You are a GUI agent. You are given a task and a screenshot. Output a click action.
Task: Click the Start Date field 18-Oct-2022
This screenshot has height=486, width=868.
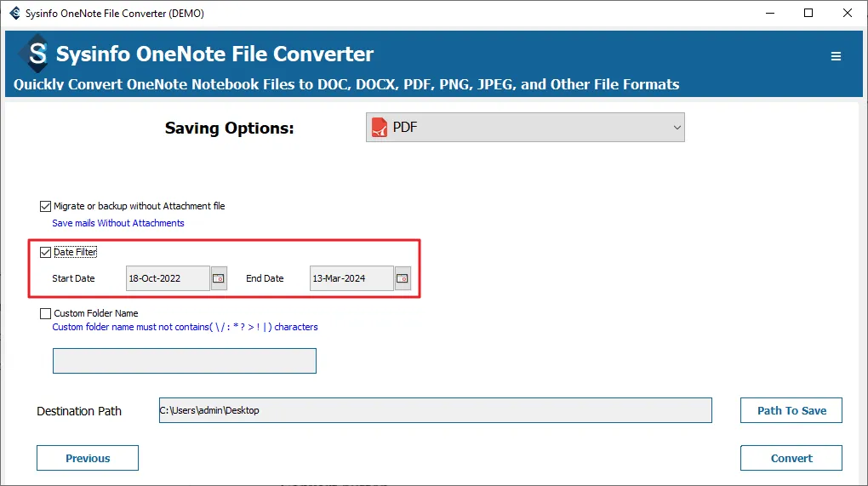point(168,277)
